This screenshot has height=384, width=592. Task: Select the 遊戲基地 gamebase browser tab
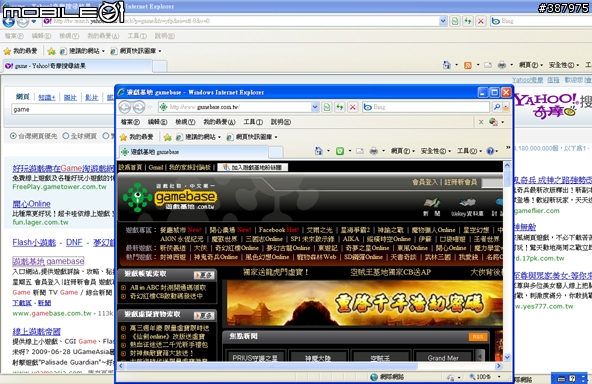(193, 152)
